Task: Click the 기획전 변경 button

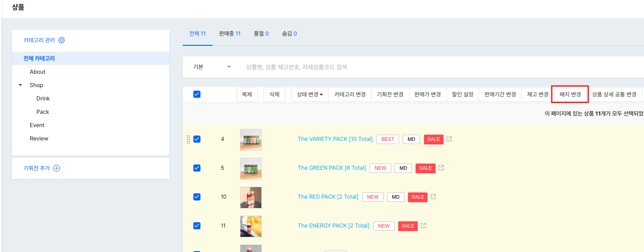Action: pyautogui.click(x=390, y=95)
